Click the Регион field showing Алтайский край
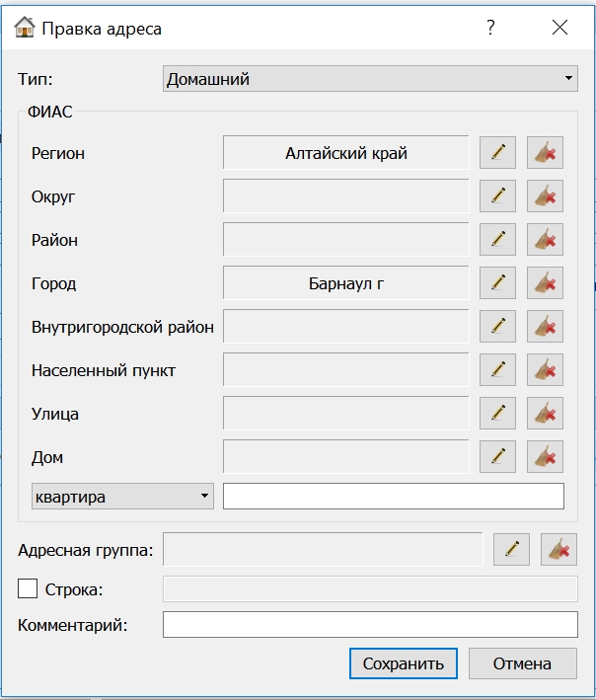This screenshot has height=700, width=596. [x=346, y=153]
